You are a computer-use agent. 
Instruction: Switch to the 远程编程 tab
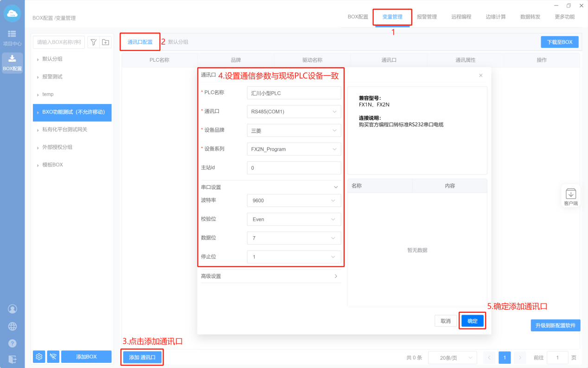click(x=461, y=17)
